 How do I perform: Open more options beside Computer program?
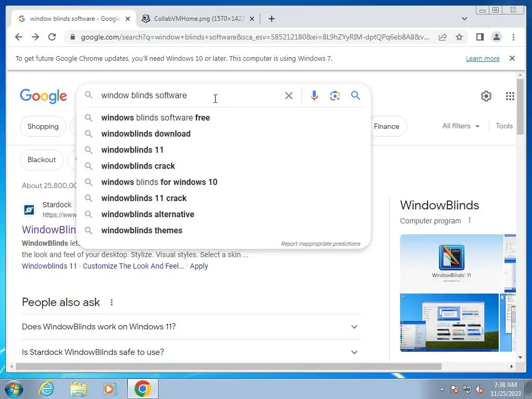[x=470, y=220]
